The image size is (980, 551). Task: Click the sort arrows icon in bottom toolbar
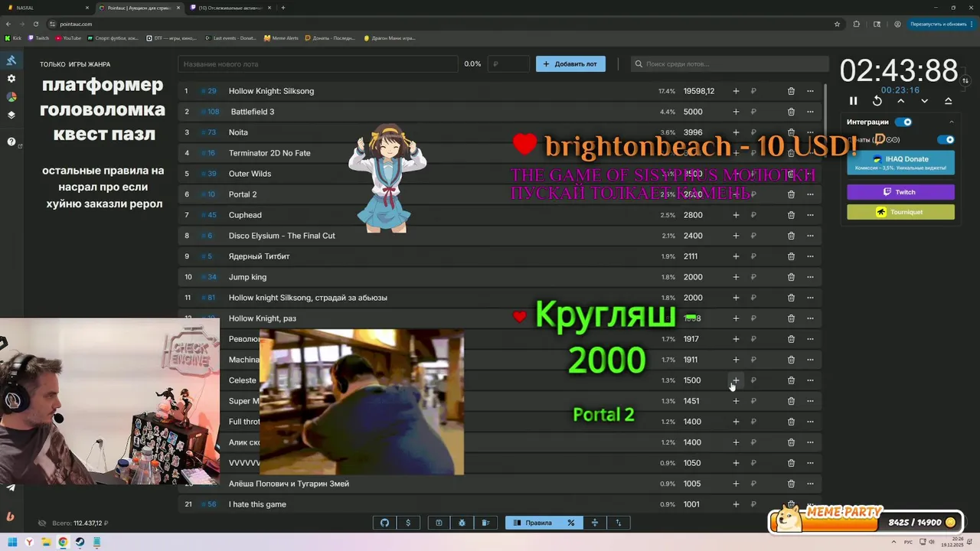coord(619,523)
